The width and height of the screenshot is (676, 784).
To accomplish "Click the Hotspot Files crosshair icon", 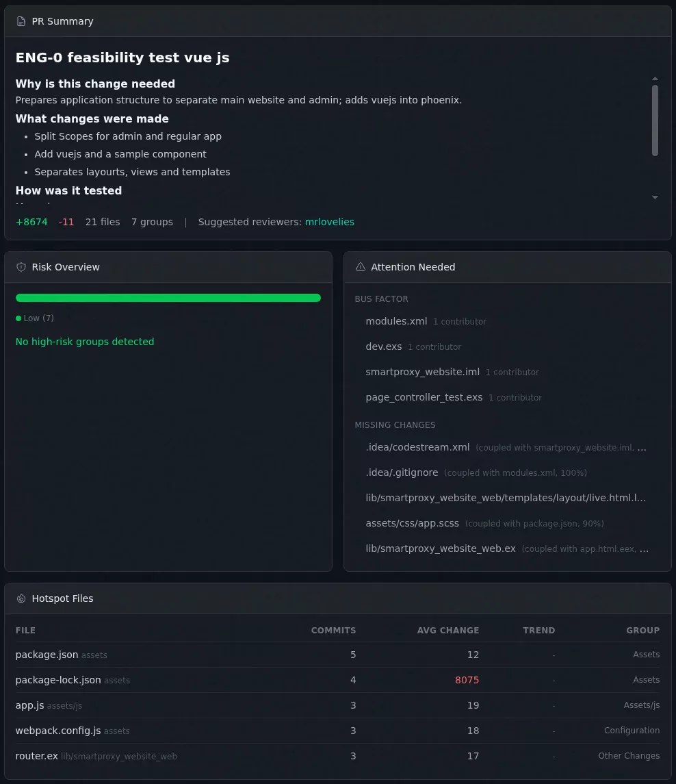I will coord(21,598).
